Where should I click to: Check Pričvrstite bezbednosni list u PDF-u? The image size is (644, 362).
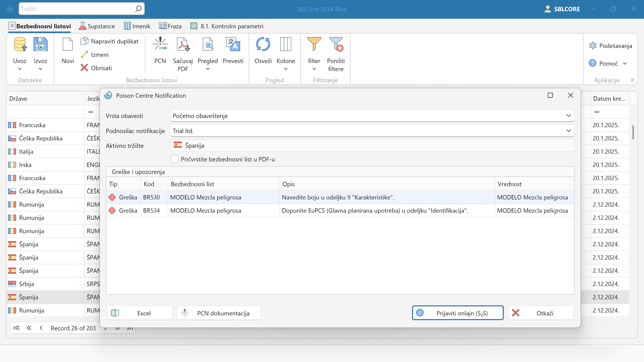pos(175,159)
